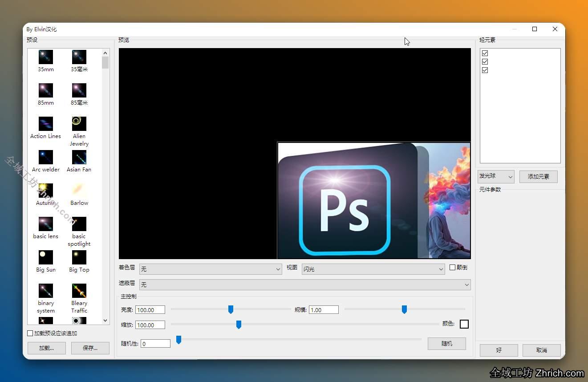The width and height of the screenshot is (588, 382).
Task: Focus the 缩放 value field
Action: [150, 325]
